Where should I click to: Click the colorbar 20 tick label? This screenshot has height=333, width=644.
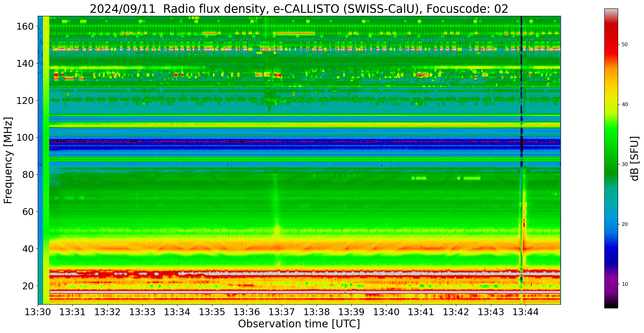tap(625, 224)
